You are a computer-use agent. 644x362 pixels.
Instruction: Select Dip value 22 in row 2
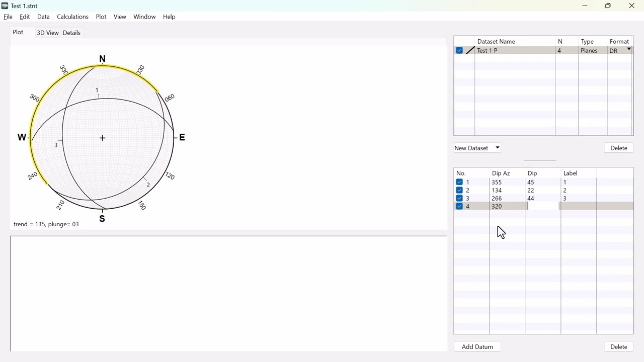click(531, 191)
